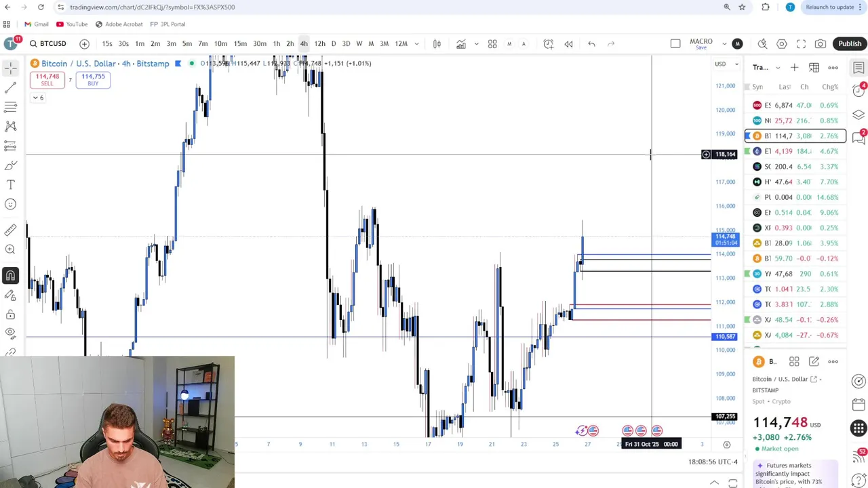Open the Bitcoin / U.S. Dollar details link
Viewport: 868px width, 488px height.
(x=785, y=379)
